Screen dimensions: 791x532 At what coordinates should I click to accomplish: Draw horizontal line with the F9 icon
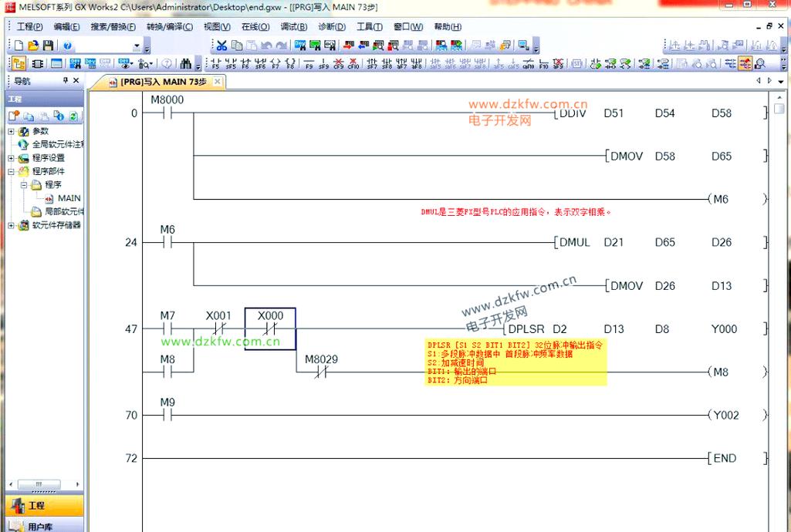coord(309,63)
